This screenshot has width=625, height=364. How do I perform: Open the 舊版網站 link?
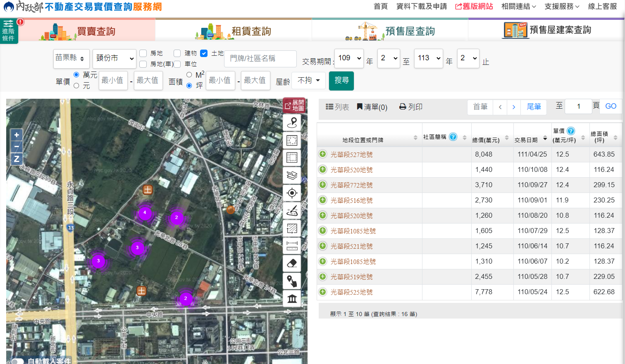pyautogui.click(x=474, y=7)
